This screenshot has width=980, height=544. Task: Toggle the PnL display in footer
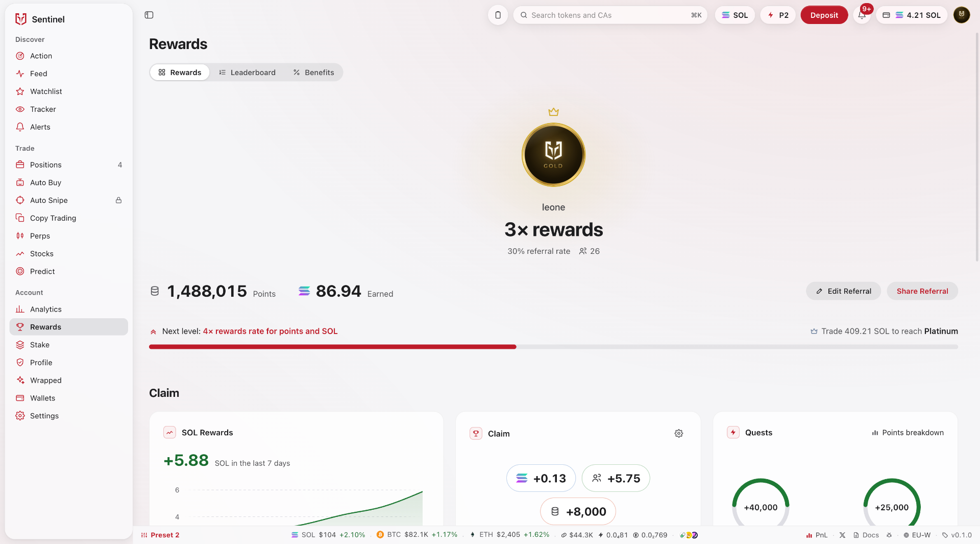[817, 535]
